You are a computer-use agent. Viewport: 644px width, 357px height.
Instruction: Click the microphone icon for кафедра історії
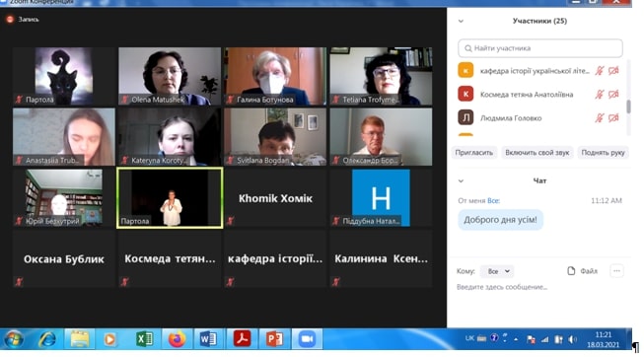click(600, 71)
